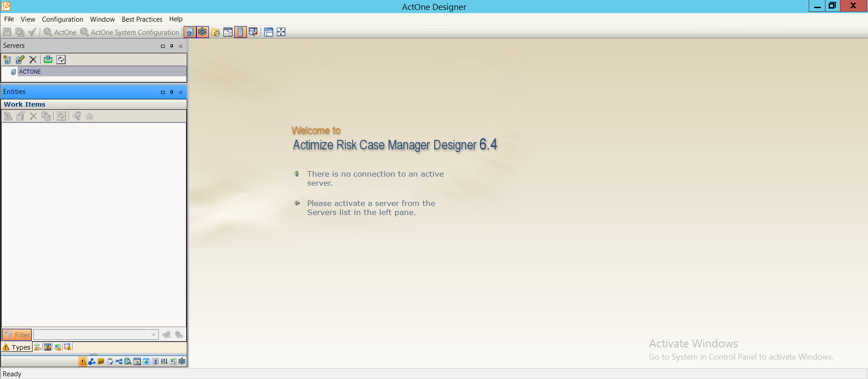This screenshot has height=379, width=868.
Task: Click the second greyed filter action icon
Action: click(179, 335)
